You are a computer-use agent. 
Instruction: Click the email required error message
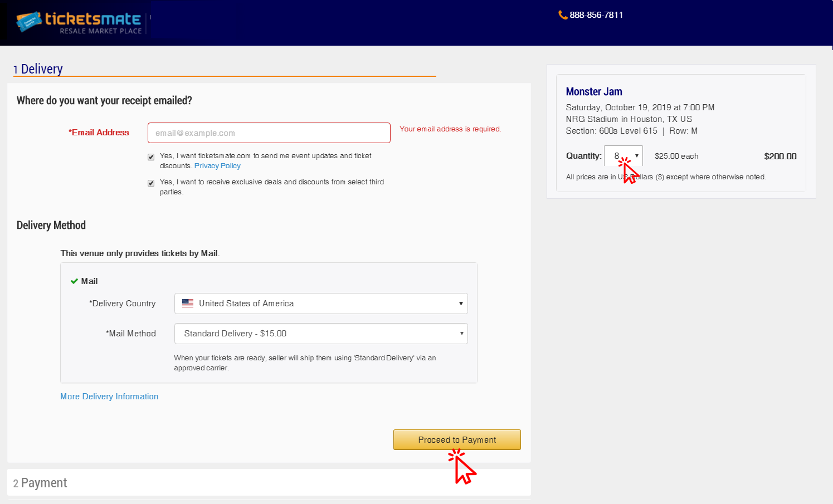click(450, 129)
